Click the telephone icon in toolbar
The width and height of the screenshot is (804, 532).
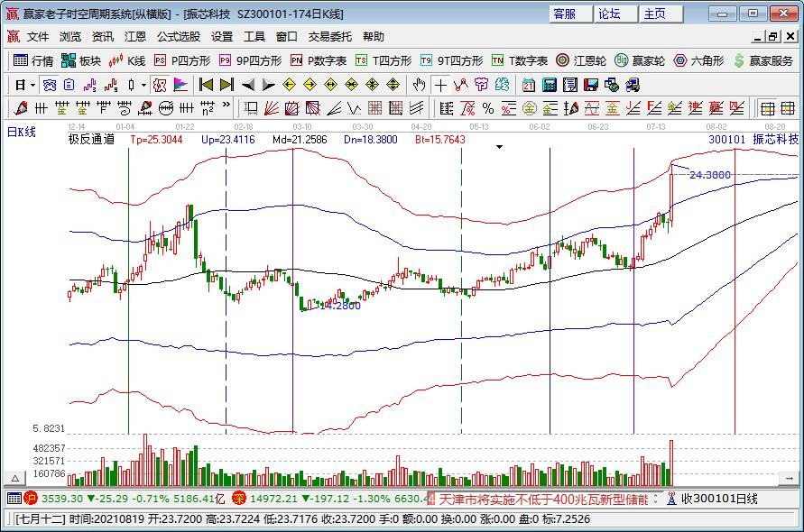pyautogui.click(x=49, y=85)
